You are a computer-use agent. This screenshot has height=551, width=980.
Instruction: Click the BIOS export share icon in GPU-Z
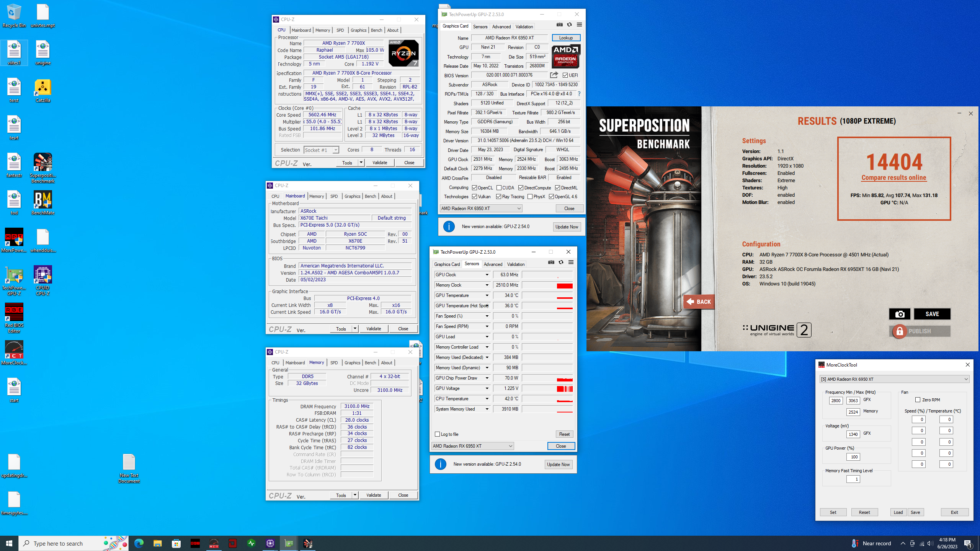pyautogui.click(x=554, y=75)
